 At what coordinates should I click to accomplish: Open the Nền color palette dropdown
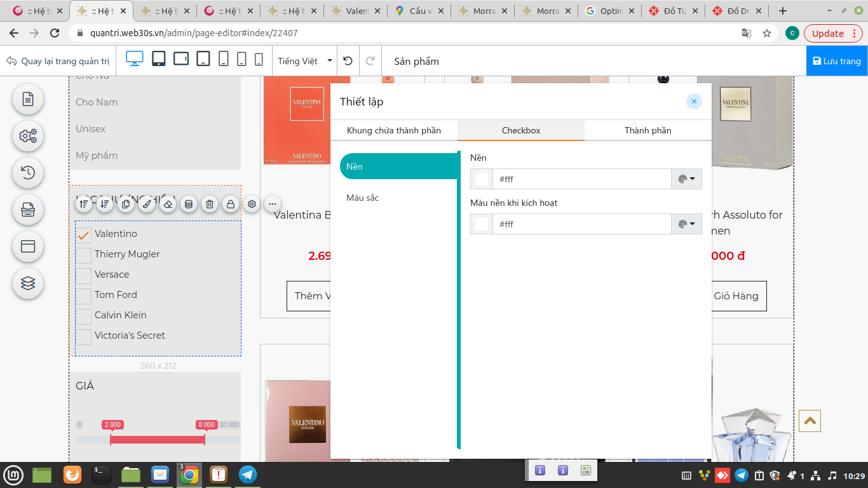(x=686, y=179)
